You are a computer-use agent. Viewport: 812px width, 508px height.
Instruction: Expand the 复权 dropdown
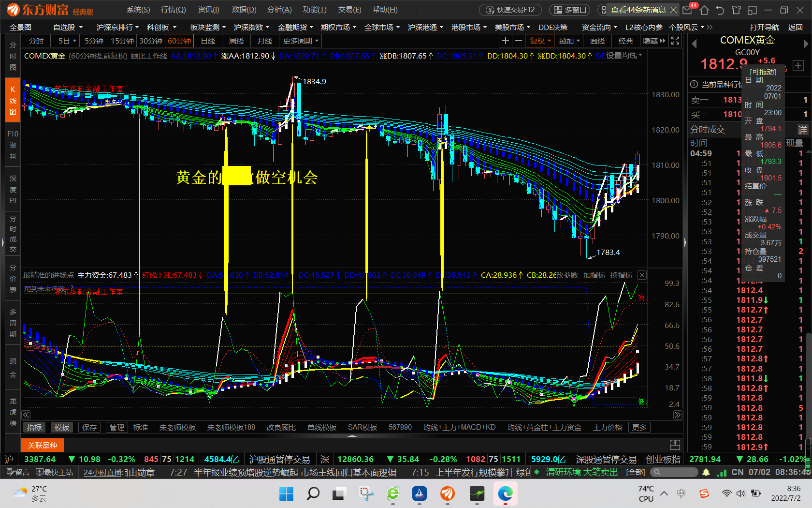[x=540, y=41]
